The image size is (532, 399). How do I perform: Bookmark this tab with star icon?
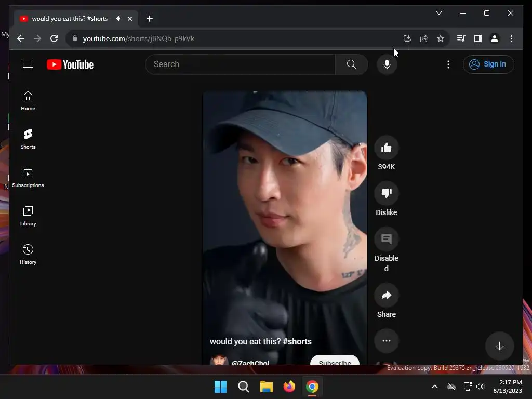click(x=441, y=38)
